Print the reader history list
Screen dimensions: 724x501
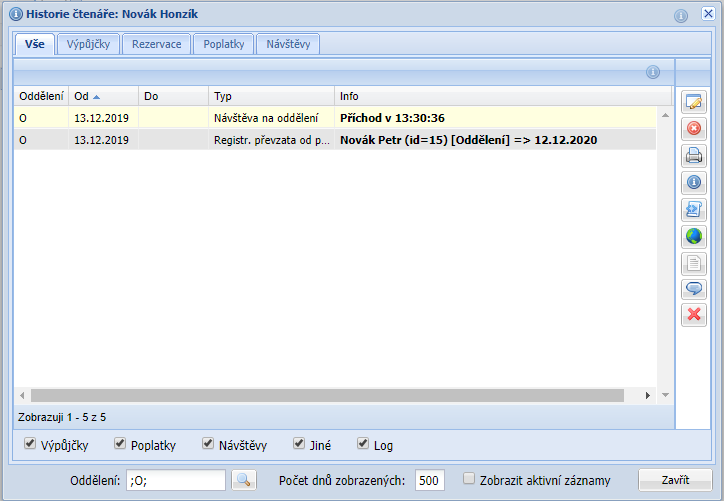693,156
